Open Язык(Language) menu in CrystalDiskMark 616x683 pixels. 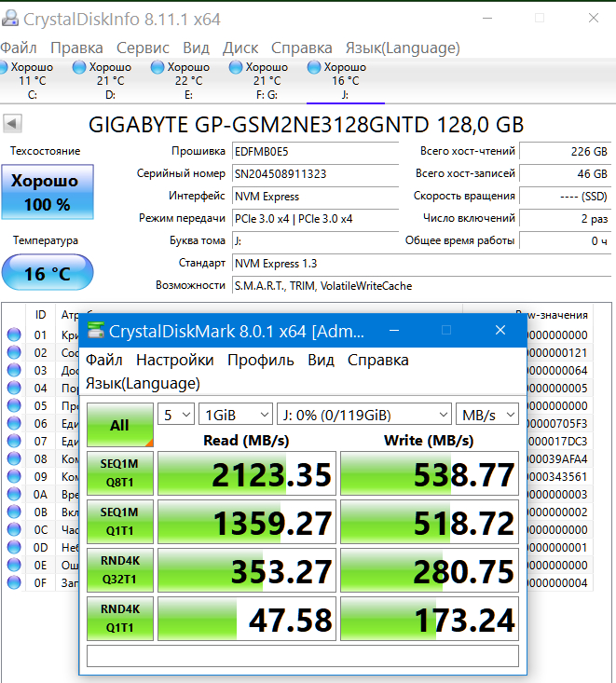click(x=143, y=383)
